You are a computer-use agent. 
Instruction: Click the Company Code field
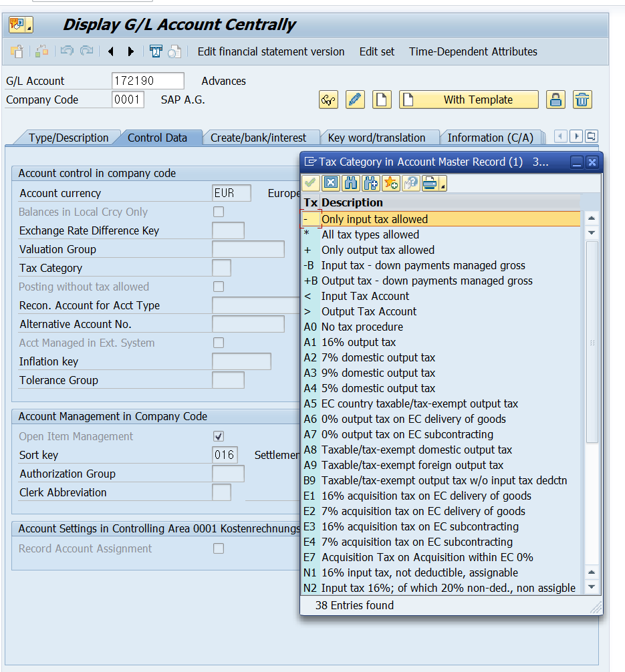point(128,100)
